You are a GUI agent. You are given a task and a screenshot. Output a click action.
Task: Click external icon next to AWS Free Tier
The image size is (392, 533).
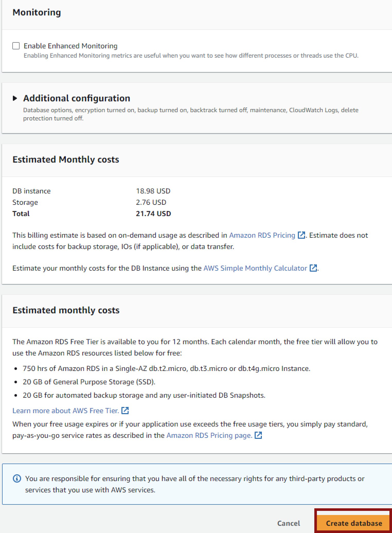pyautogui.click(x=125, y=411)
